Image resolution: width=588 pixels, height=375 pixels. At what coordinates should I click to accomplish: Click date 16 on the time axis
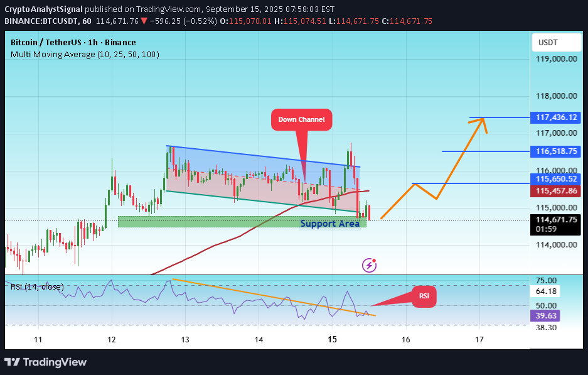click(406, 340)
